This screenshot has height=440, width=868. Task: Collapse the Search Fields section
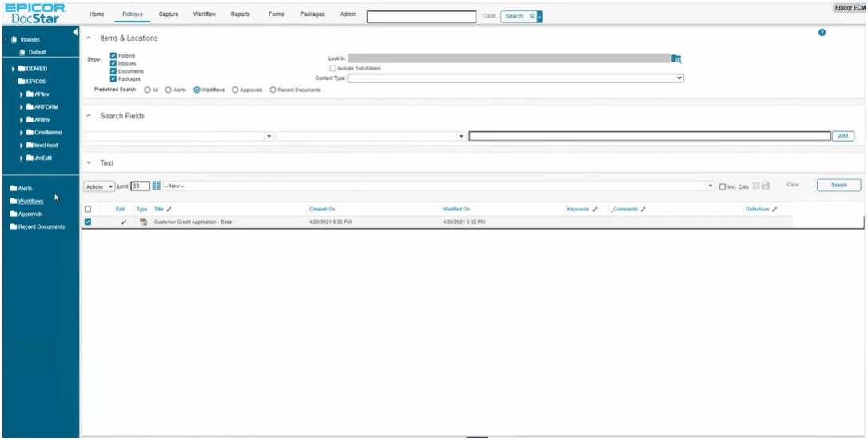(89, 116)
